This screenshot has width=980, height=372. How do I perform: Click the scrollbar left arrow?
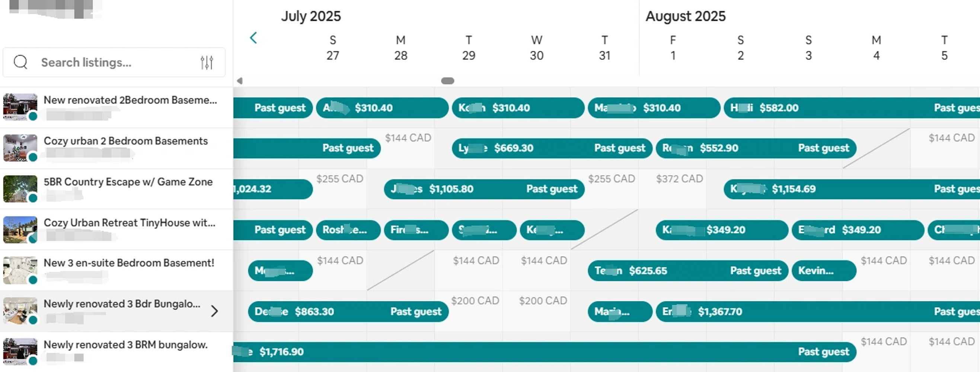point(240,81)
